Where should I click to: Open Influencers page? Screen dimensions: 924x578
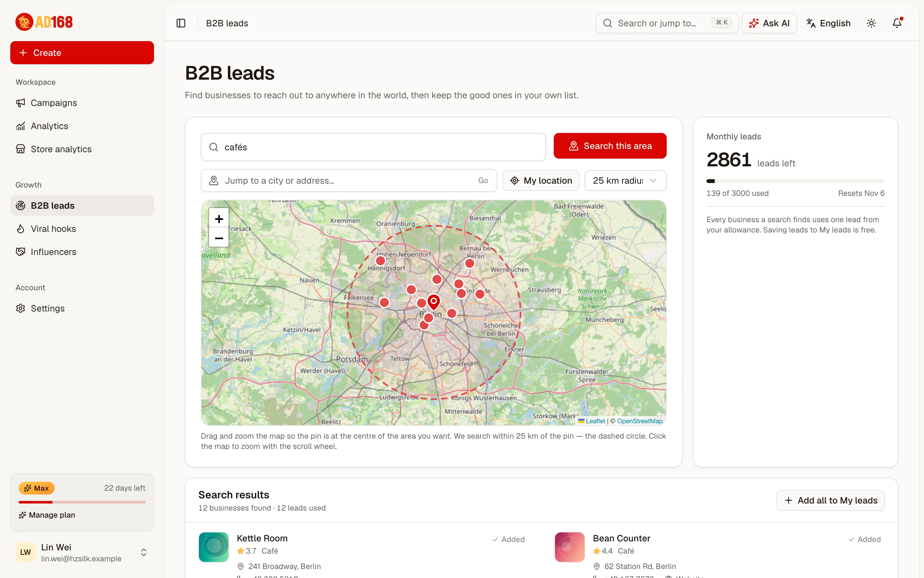tap(82, 252)
